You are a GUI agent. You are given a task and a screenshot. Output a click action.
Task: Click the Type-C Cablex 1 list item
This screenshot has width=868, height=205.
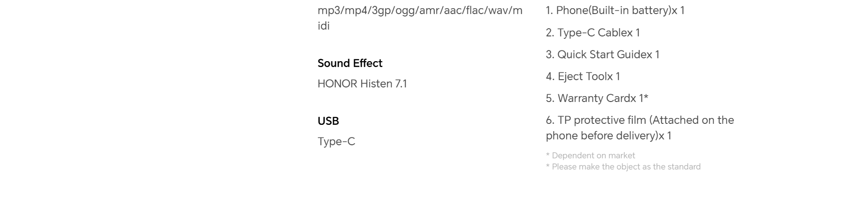[593, 33]
